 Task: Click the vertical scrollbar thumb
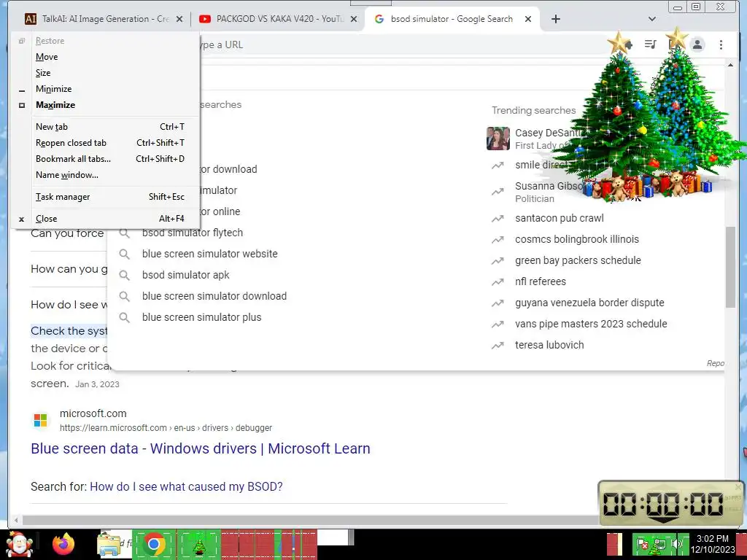click(x=730, y=267)
